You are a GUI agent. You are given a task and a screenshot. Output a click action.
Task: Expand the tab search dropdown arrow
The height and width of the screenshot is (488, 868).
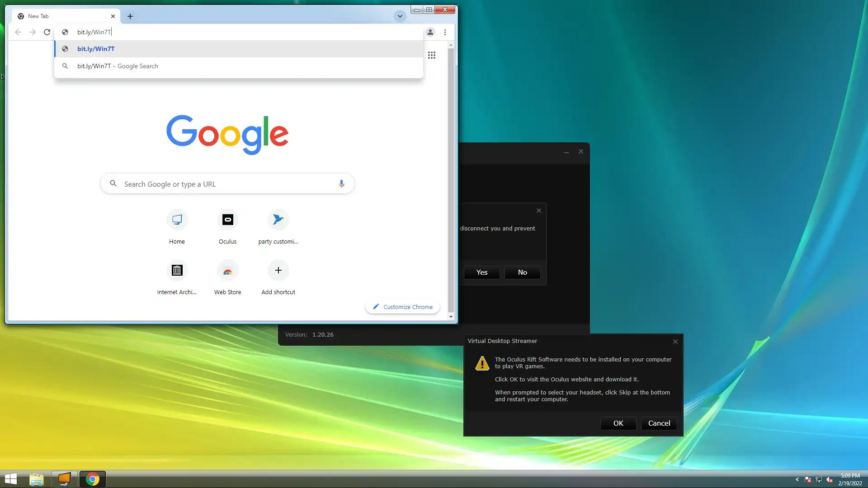400,16
